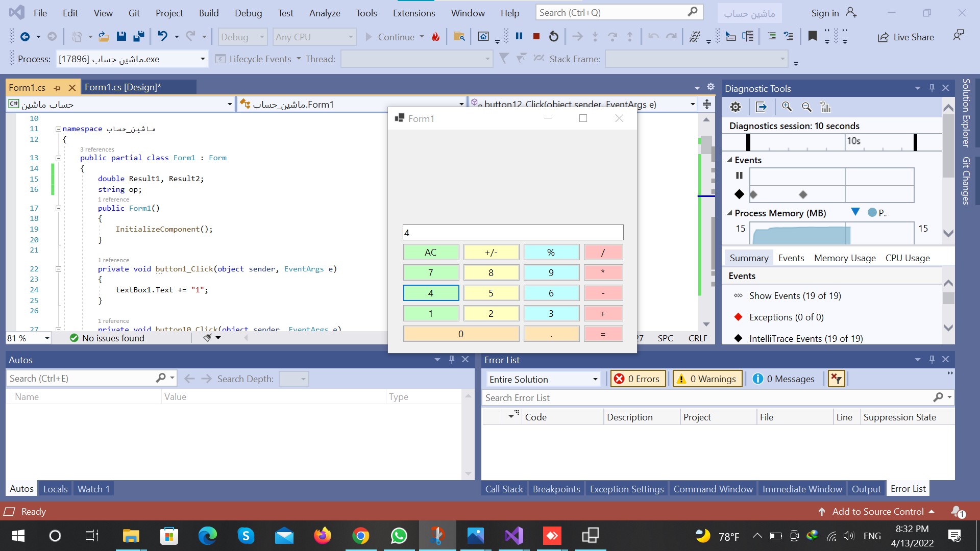Toggle the 0 Warnings filter
Screen dimensions: 980x551
click(707, 379)
